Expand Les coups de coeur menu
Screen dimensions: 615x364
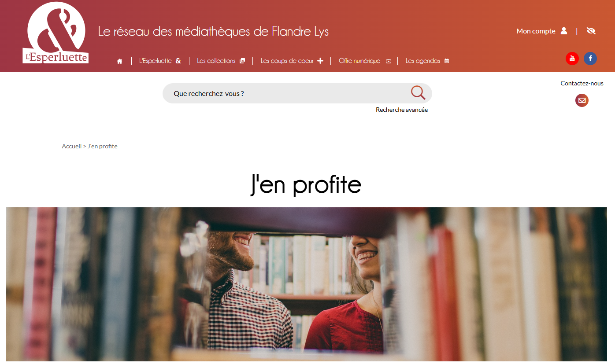(x=292, y=61)
